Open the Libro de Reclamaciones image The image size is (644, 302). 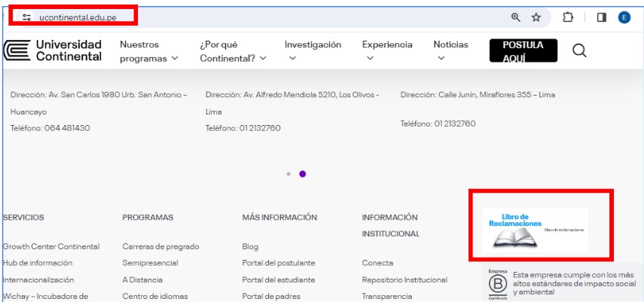534,230
